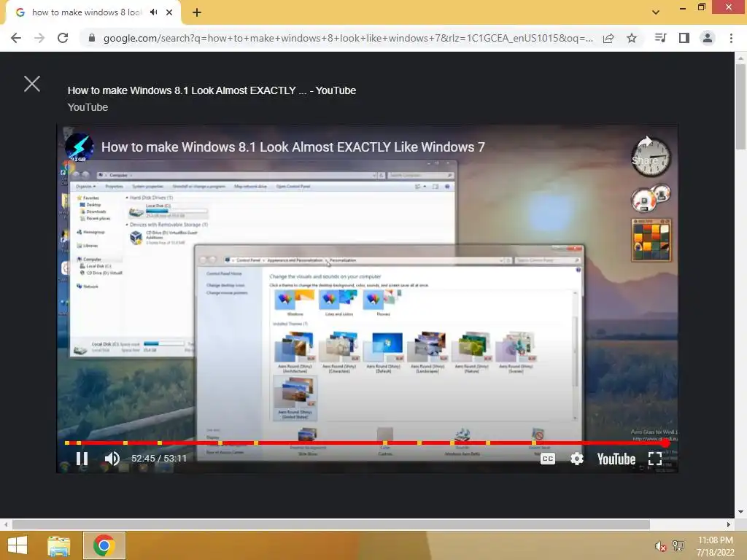Screen dimensions: 747x560
Task: Pause the YouTube video
Action: 82,459
